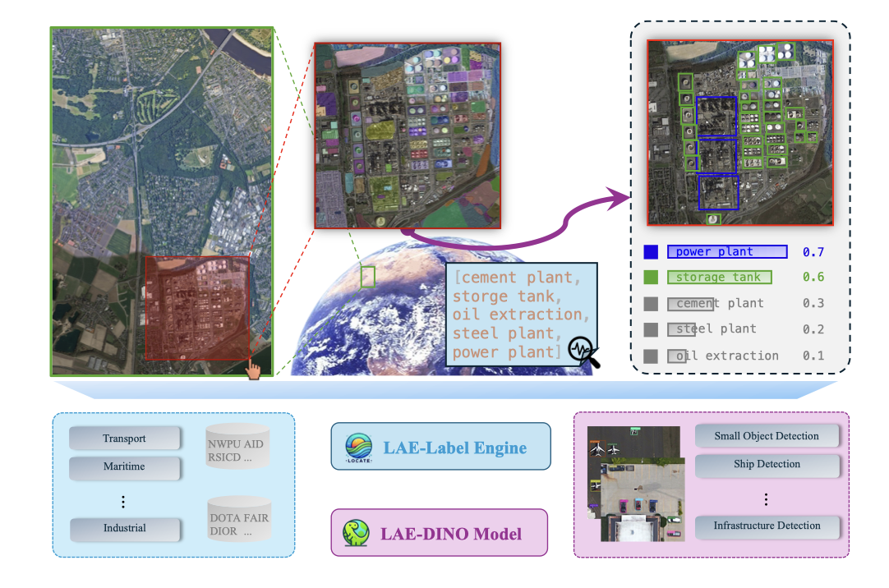Click the pointing hand cursor icon

click(254, 370)
